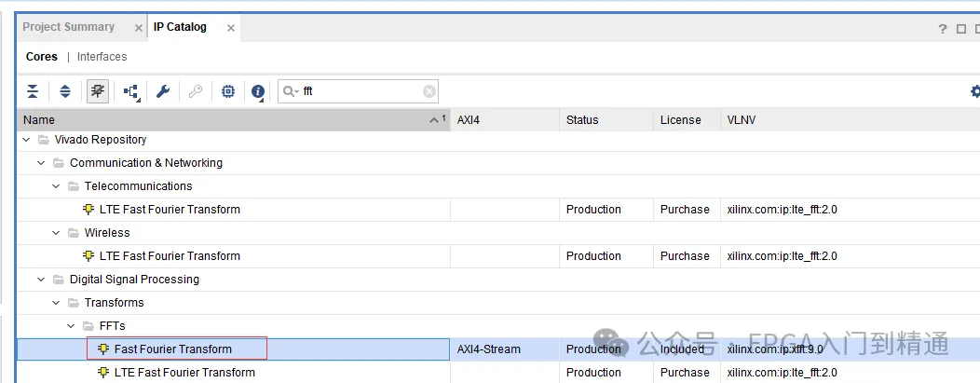Click the Digital Signal Processing folder icon
980x383 pixels.
(58, 280)
